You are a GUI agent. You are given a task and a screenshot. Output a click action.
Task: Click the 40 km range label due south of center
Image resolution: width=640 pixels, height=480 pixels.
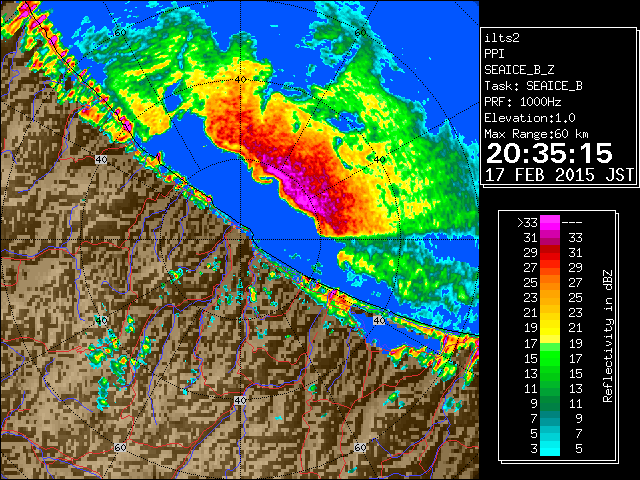coord(240,400)
